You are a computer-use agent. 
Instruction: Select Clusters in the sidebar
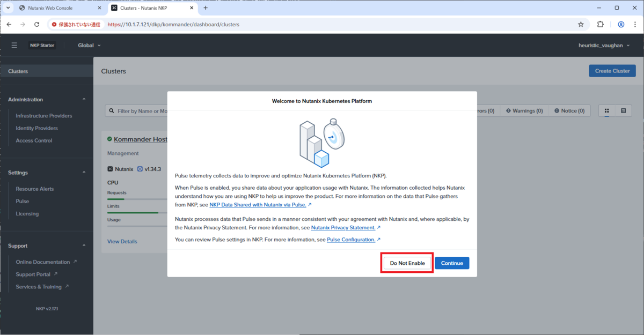(x=47, y=71)
